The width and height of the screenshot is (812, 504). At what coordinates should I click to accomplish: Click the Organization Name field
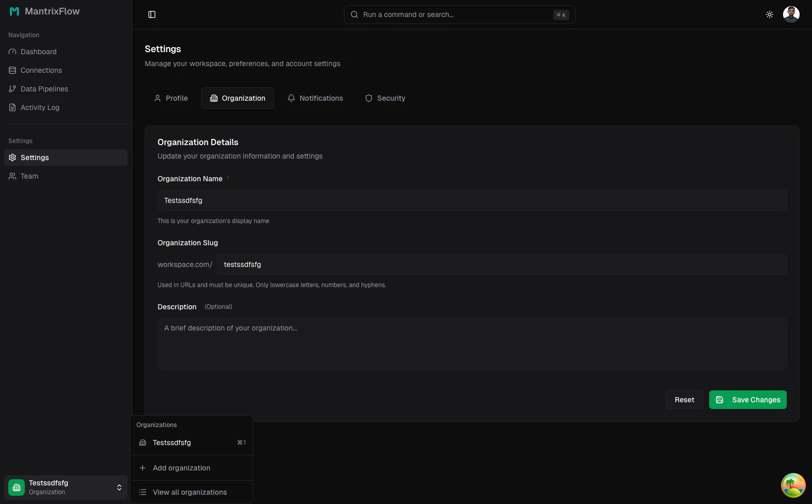pos(472,200)
